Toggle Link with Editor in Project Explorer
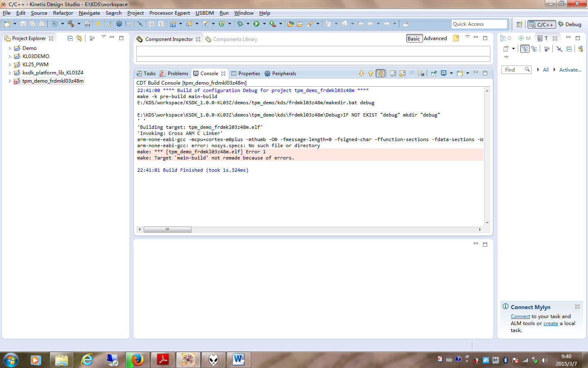Screen dimensions: 588x368 coord(79,38)
